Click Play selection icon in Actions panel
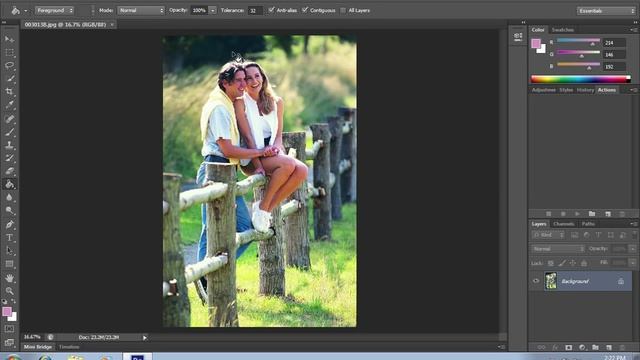The height and width of the screenshot is (360, 640). click(x=577, y=213)
